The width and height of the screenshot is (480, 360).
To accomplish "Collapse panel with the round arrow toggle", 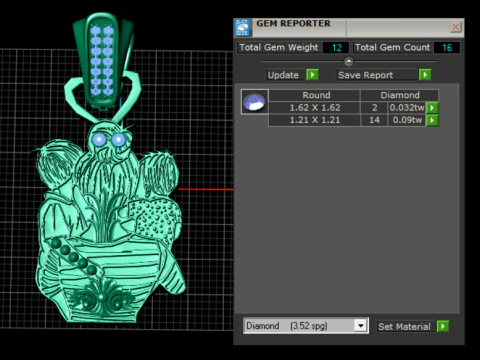I will (x=348, y=61).
